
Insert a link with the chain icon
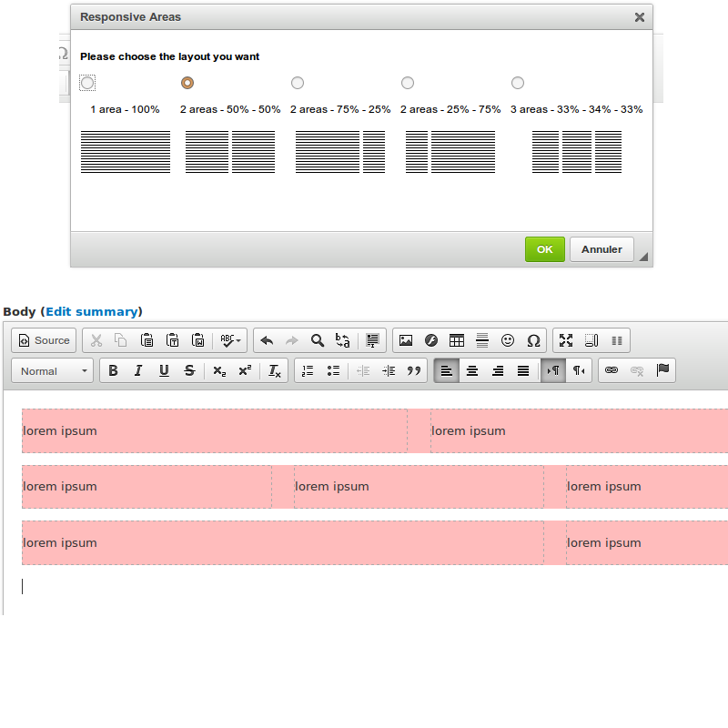(612, 370)
